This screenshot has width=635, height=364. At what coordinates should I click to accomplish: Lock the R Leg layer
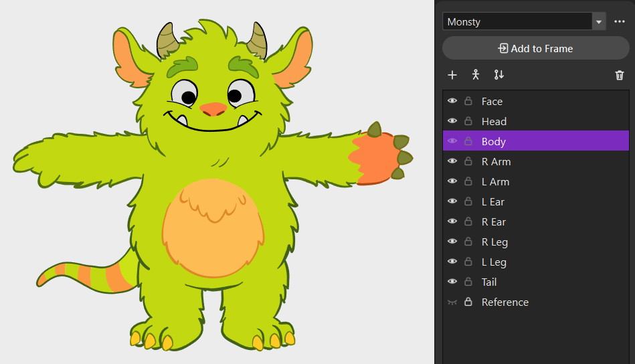[x=468, y=242]
